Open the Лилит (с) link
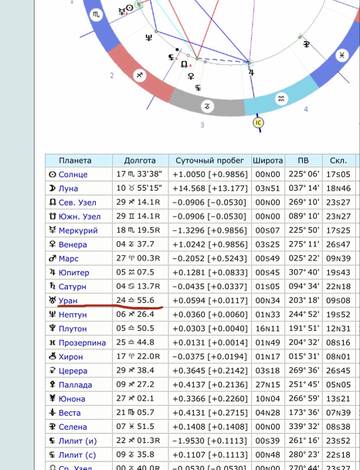The height and width of the screenshot is (470, 360). [77, 454]
